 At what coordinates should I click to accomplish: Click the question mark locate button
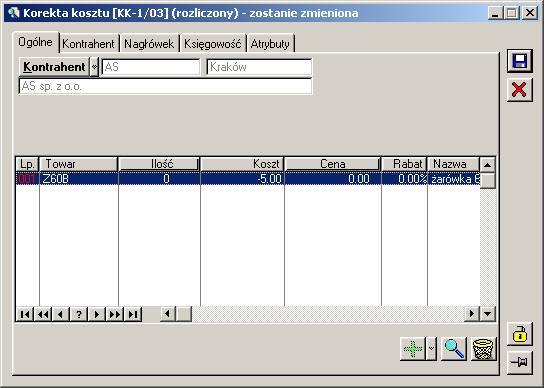coord(79,314)
